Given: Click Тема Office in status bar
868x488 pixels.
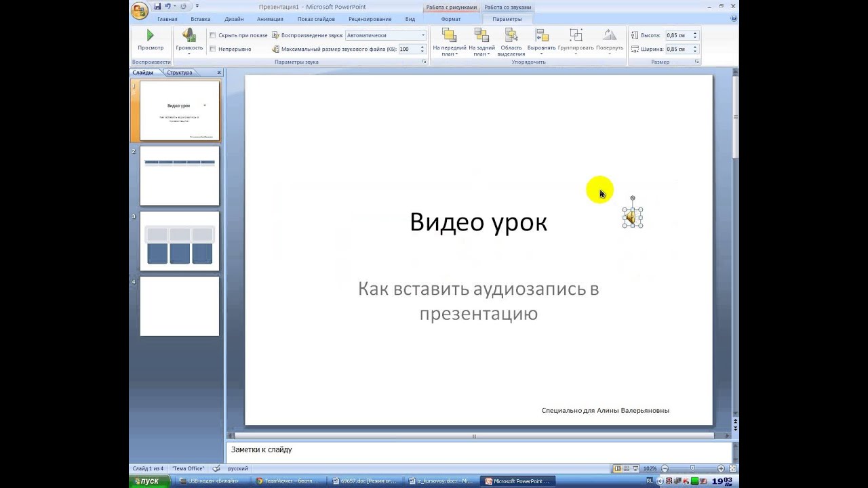Looking at the screenshot, I should [188, 468].
